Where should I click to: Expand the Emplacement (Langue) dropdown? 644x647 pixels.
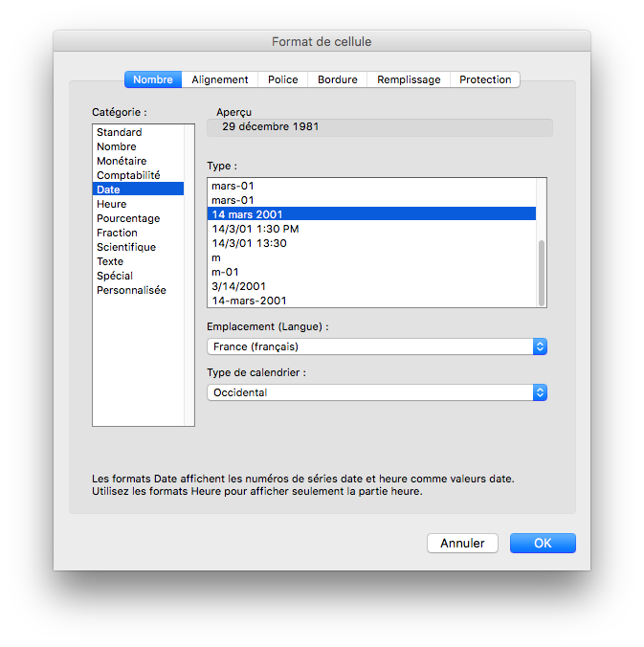[x=377, y=346]
